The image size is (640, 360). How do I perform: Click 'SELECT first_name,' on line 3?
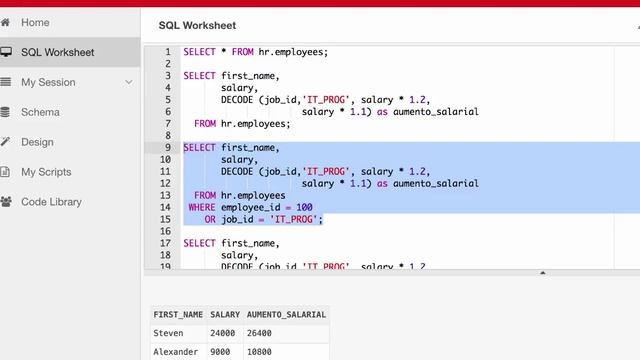tap(231, 76)
